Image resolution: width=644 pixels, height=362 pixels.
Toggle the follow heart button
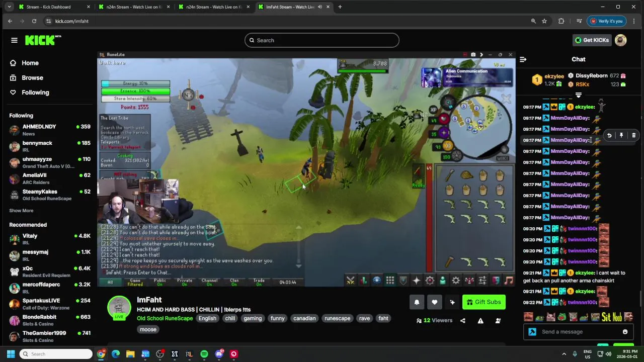tap(435, 302)
